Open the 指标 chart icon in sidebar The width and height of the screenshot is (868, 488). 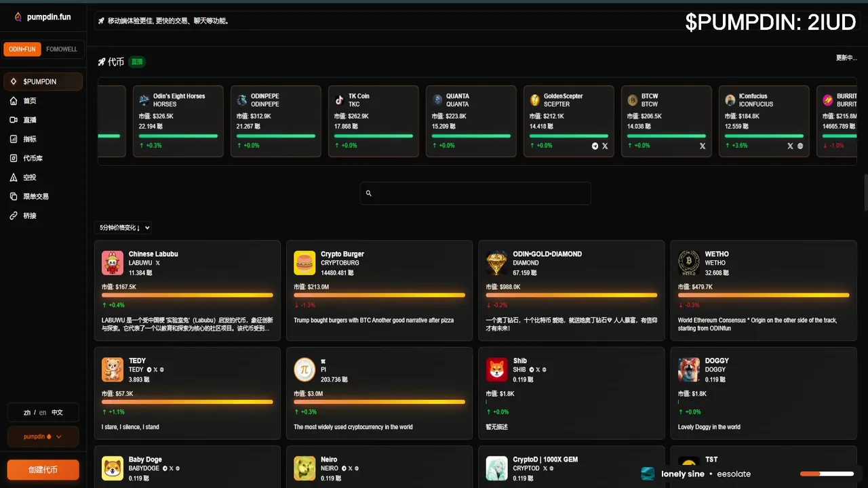click(14, 139)
